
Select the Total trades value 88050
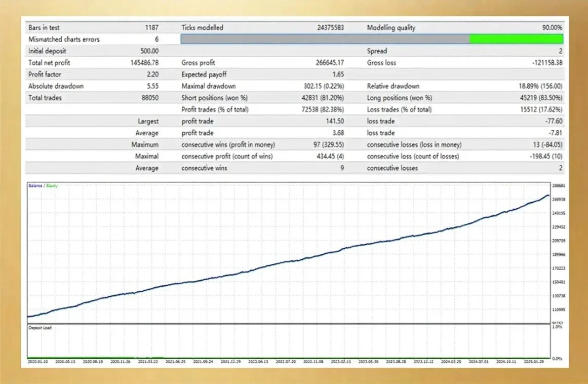[x=150, y=98]
